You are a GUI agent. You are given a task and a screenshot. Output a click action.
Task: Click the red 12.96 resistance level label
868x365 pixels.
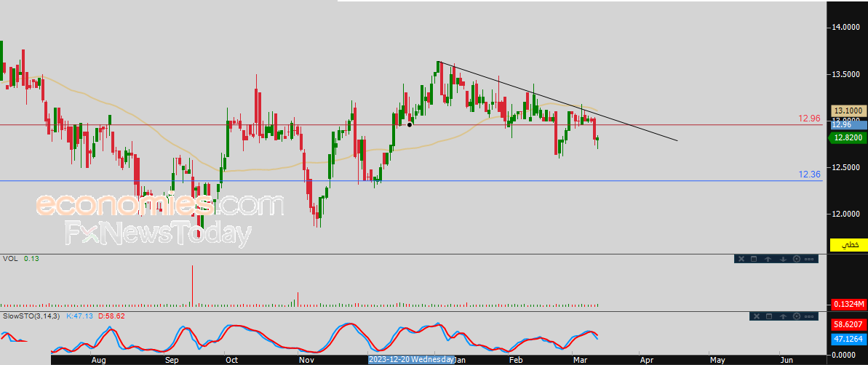pos(810,119)
